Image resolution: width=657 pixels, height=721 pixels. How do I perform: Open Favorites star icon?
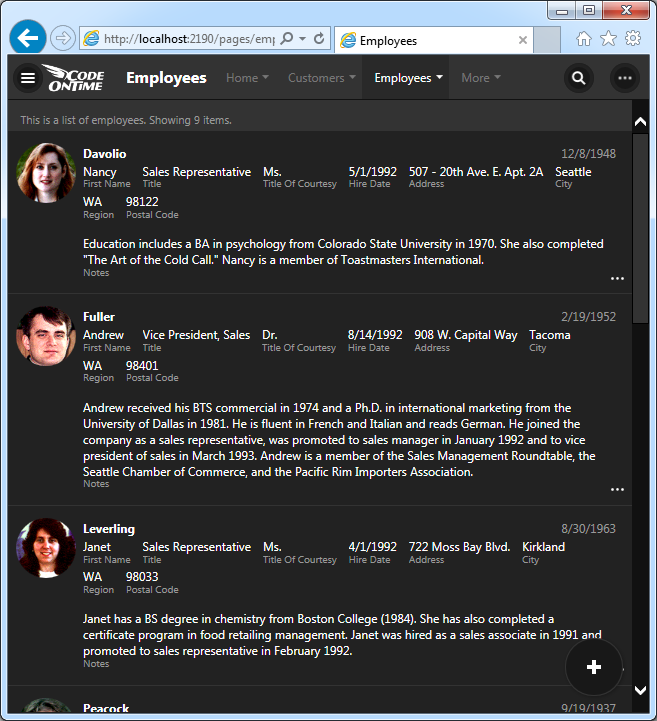608,39
